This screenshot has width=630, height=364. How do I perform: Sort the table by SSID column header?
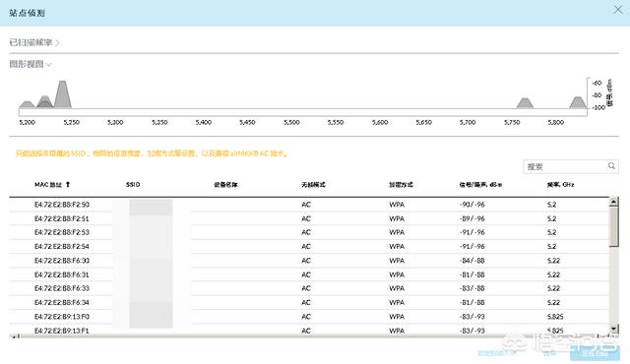[x=133, y=185]
